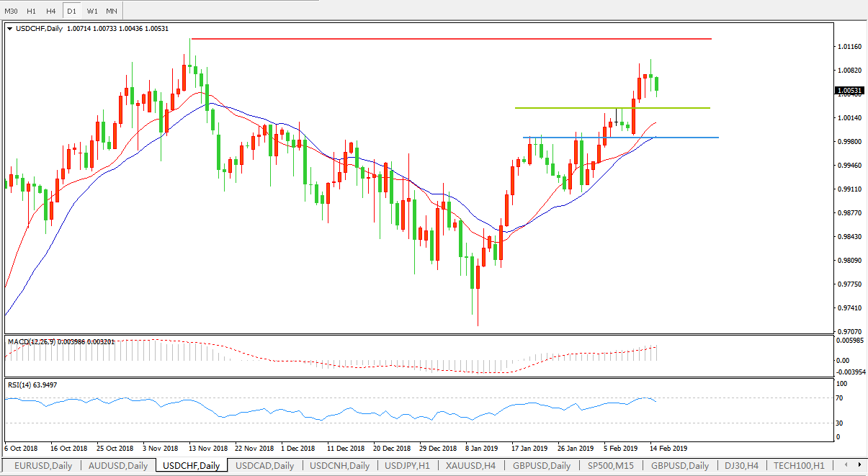This screenshot has height=476, width=868.
Task: Go to the XAUUSD,H4 chart tab
Action: pos(470,466)
